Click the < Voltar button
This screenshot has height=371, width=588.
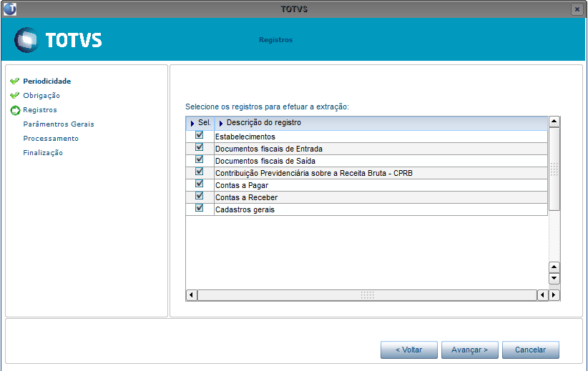click(408, 350)
